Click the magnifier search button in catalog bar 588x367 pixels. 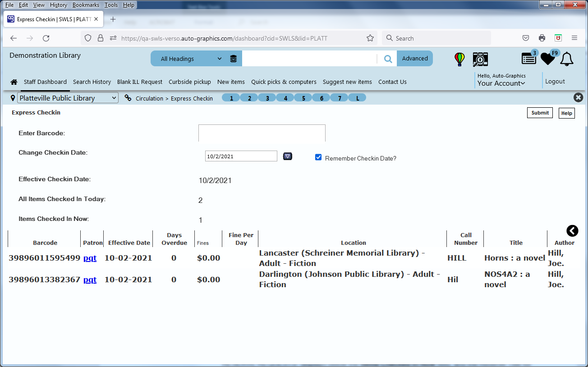pyautogui.click(x=388, y=59)
